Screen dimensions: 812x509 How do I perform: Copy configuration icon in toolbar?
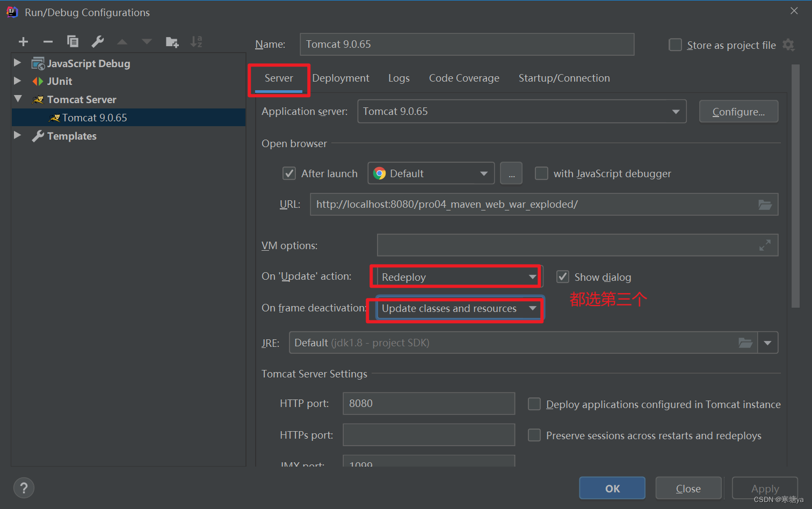tap(73, 41)
